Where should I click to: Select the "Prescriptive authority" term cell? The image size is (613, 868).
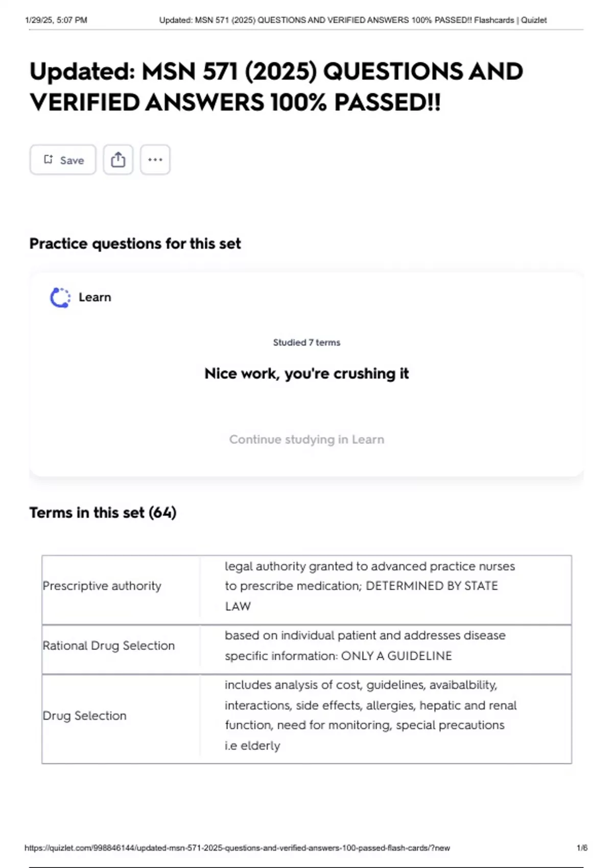(102, 586)
